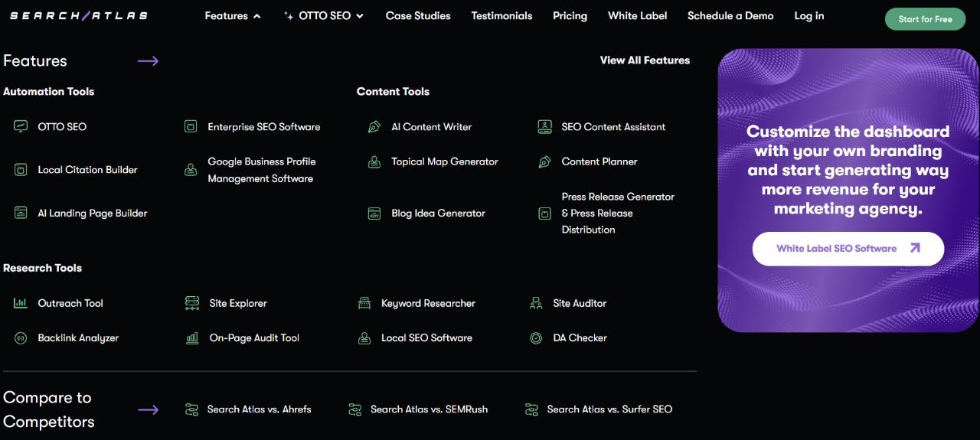Click the arrow beside Compare to Competitors

[148, 409]
